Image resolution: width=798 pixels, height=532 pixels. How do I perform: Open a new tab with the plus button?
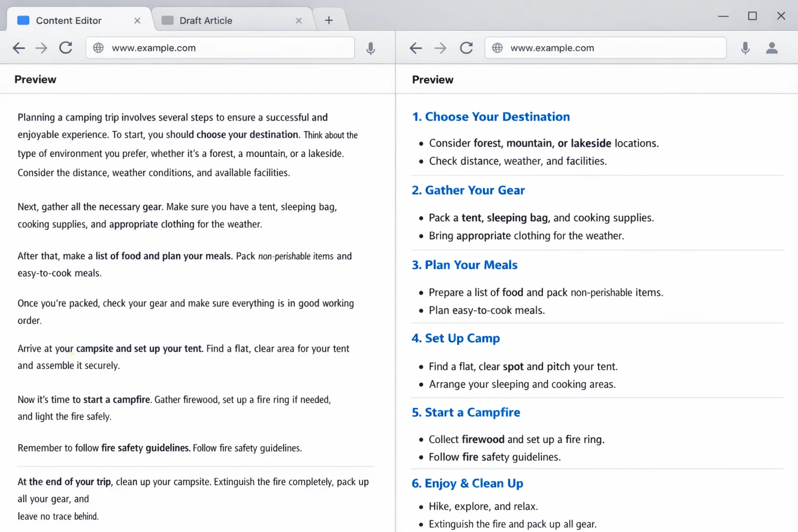329,20
